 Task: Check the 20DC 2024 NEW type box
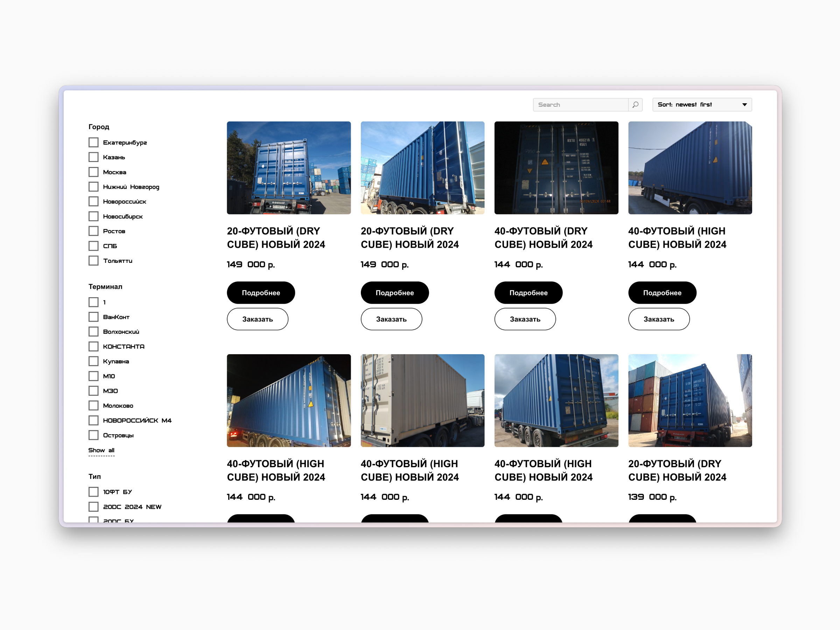tap(93, 506)
